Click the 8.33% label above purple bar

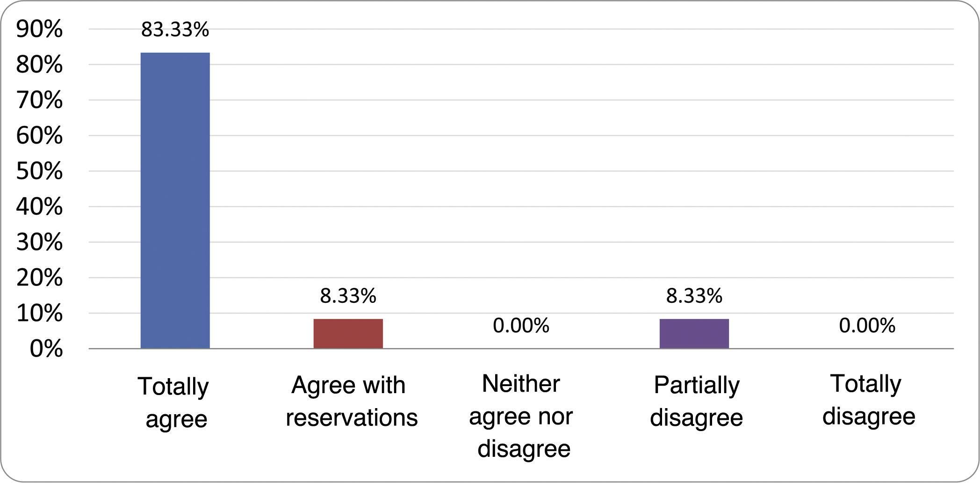[x=694, y=296]
